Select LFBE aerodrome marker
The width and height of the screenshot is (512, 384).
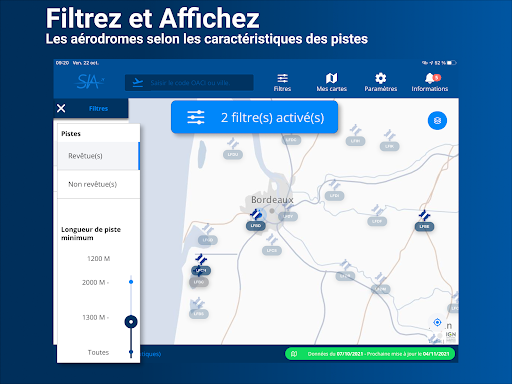pyautogui.click(x=424, y=226)
